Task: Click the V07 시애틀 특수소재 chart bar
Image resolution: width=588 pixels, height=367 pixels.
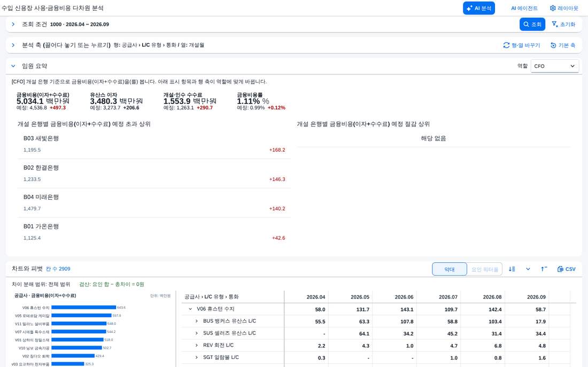Action: click(x=79, y=332)
